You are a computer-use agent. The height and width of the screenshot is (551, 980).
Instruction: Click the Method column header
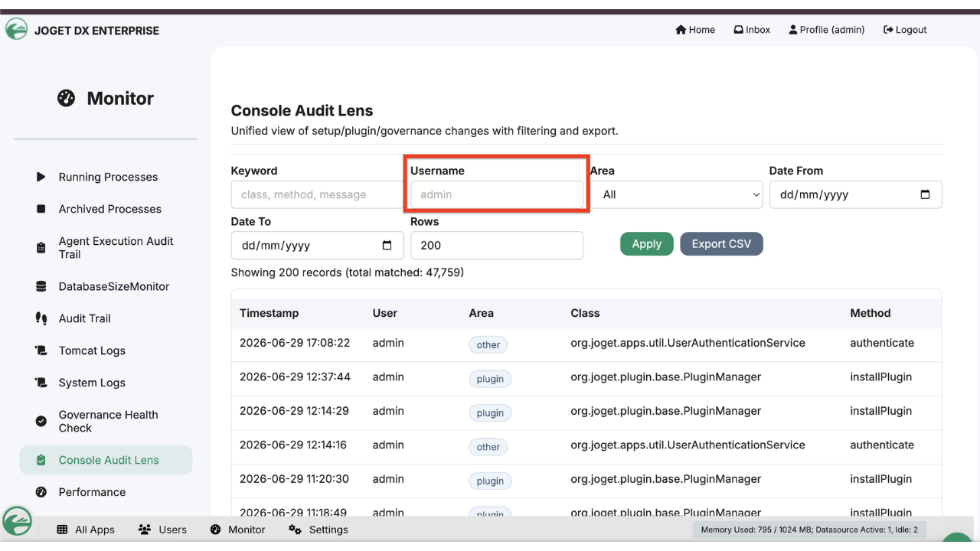pos(871,313)
